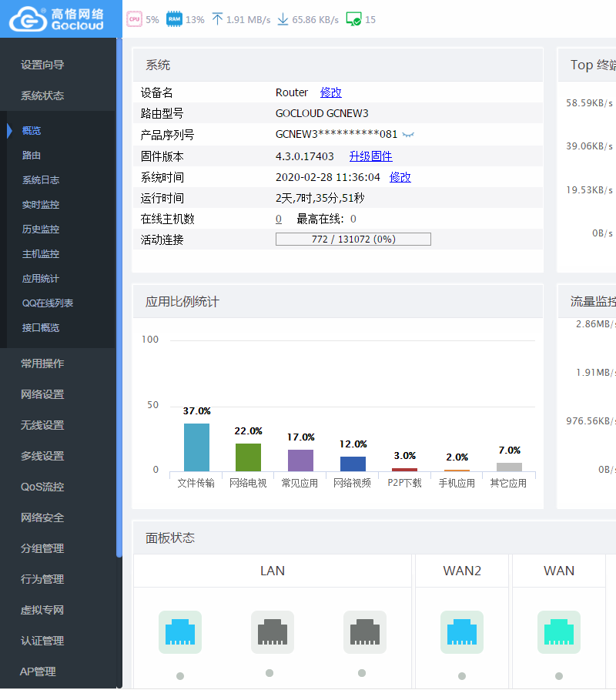616x700 pixels.
Task: Click the 升级固件 link
Action: coord(370,156)
